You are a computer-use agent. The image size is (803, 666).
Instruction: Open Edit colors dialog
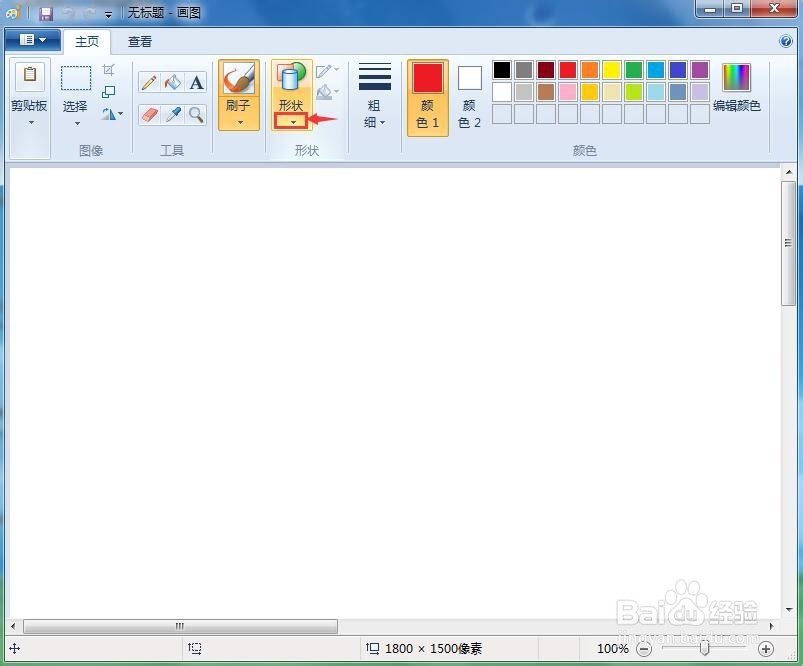pos(736,88)
